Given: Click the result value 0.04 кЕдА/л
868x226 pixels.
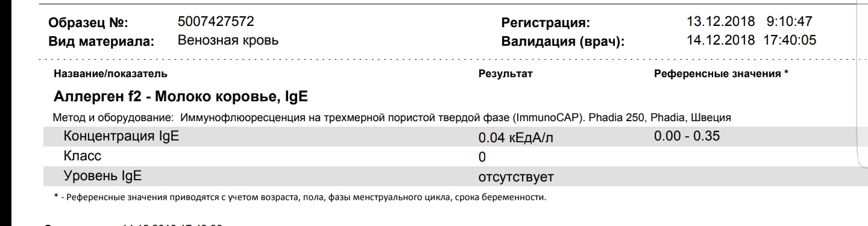Looking at the screenshot, I should 515,138.
